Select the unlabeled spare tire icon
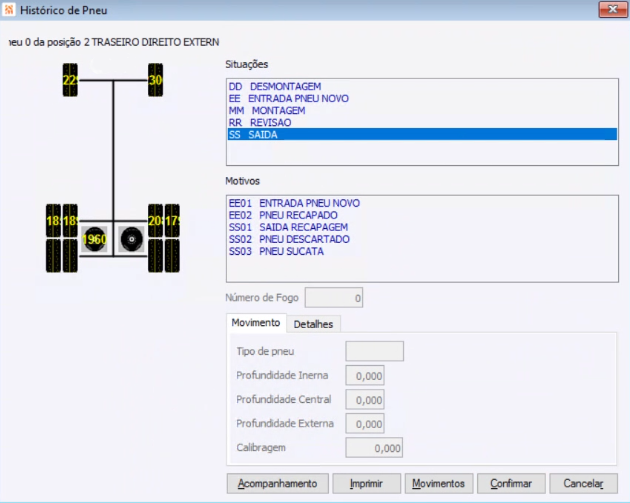630x503 pixels. (131, 239)
